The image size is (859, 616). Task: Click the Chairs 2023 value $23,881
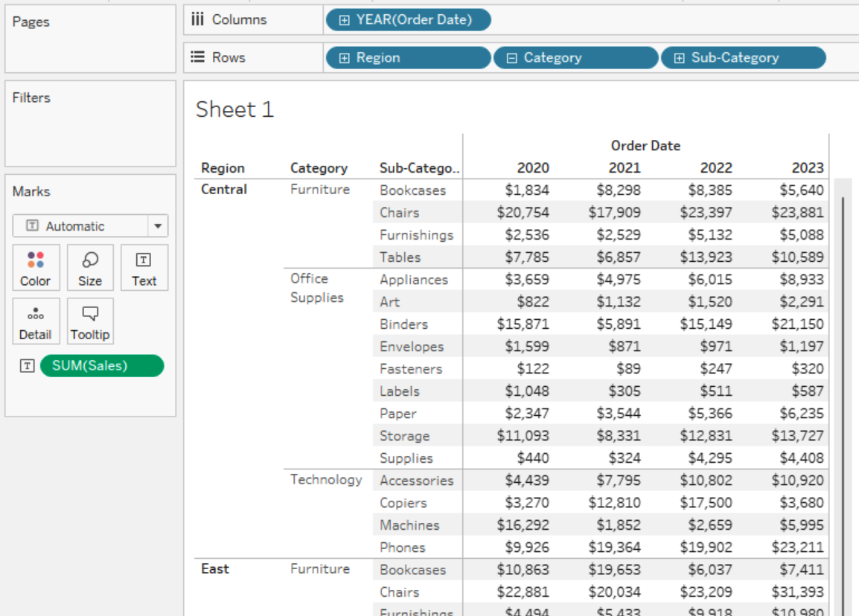coord(797,213)
